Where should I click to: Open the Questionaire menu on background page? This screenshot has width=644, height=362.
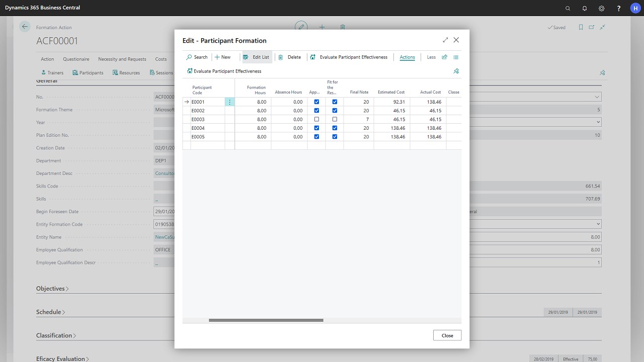pos(76,59)
